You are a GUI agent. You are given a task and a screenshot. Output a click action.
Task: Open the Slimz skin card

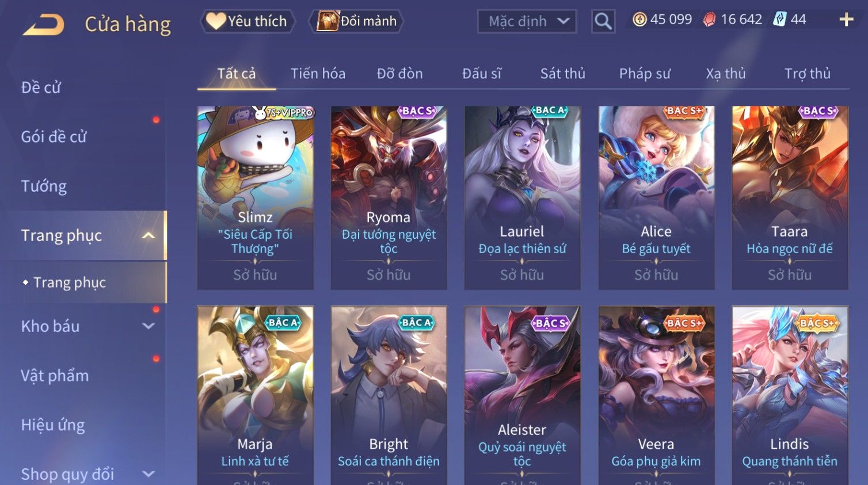(255, 197)
